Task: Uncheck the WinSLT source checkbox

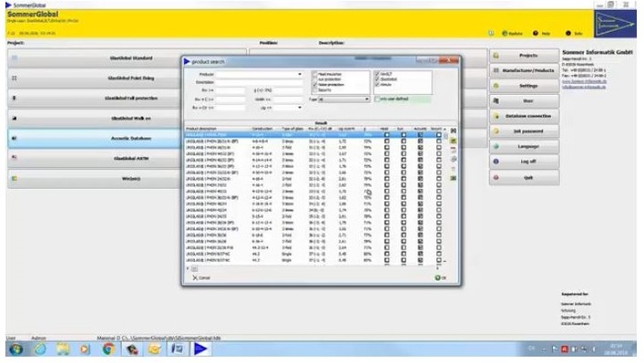Action: click(377, 74)
